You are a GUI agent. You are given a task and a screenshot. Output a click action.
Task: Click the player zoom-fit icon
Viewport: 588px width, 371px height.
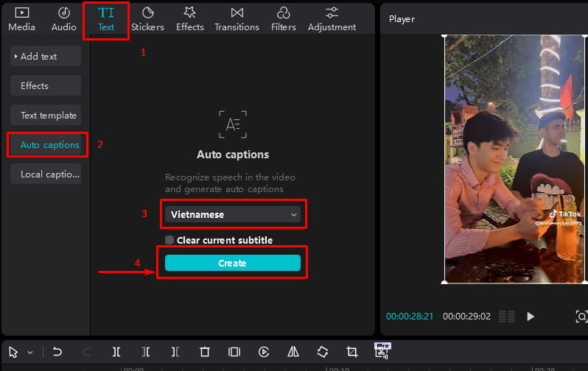click(581, 317)
